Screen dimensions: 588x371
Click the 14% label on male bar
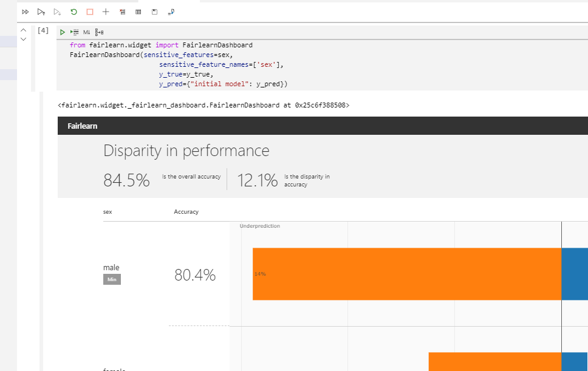tap(260, 274)
